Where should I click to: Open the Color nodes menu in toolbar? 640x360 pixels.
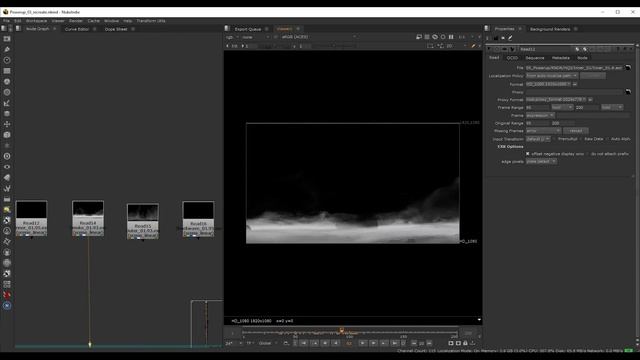point(7,82)
